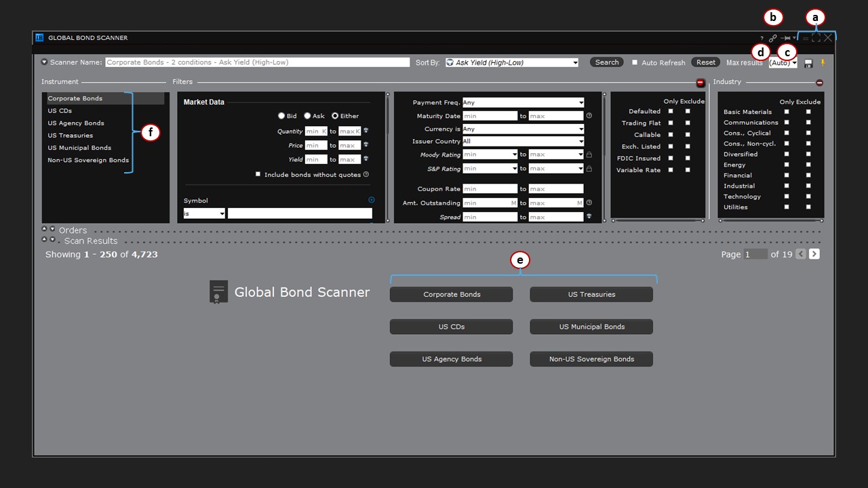Expand the Issuer Country dropdown
The height and width of the screenshot is (488, 868).
point(523,142)
